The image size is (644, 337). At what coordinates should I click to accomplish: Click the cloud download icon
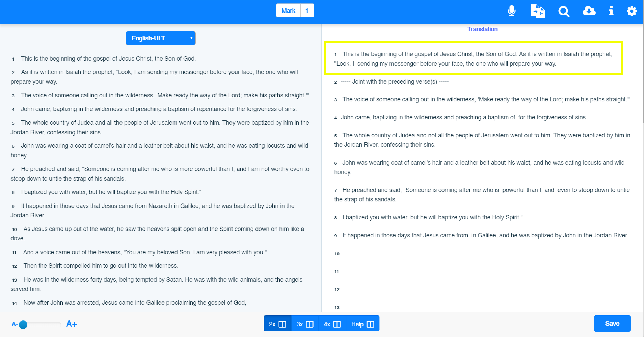click(589, 11)
